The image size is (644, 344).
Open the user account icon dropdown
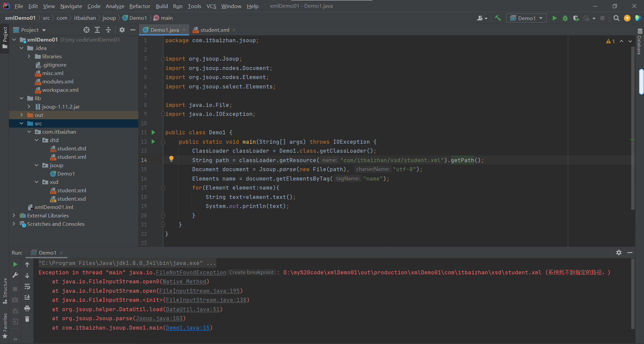pos(482,18)
